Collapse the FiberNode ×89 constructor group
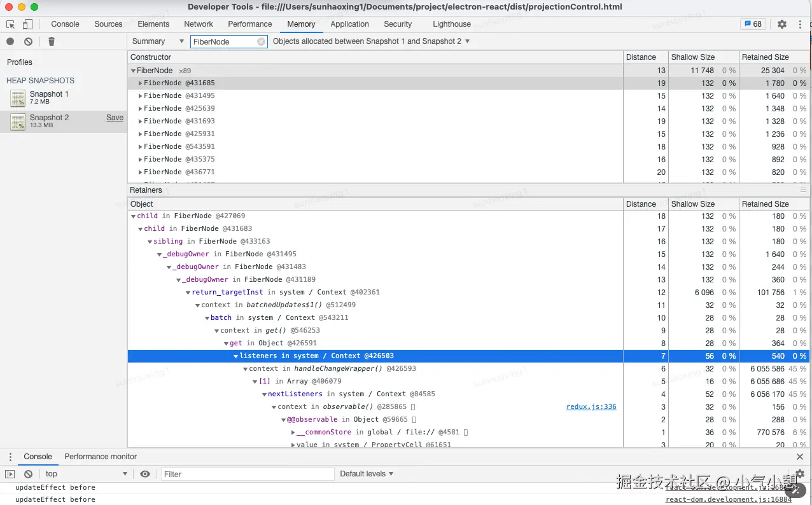Image resolution: width=812 pixels, height=505 pixels. point(133,71)
